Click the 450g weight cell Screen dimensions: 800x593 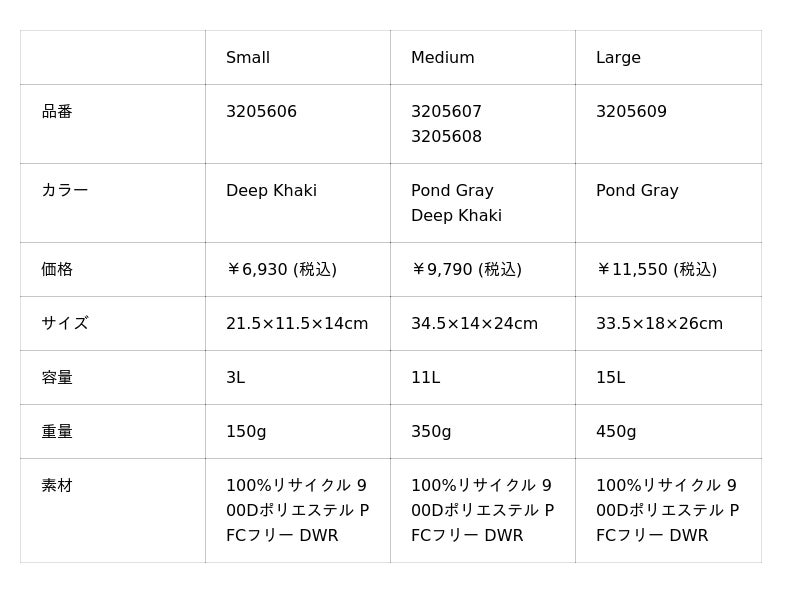point(616,432)
